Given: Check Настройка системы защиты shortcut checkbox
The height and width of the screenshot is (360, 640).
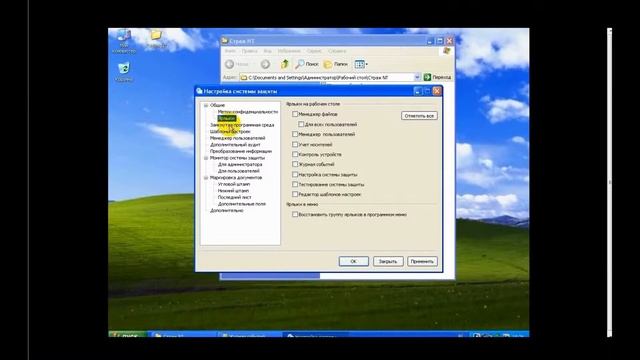Looking at the screenshot, I should 295,174.
